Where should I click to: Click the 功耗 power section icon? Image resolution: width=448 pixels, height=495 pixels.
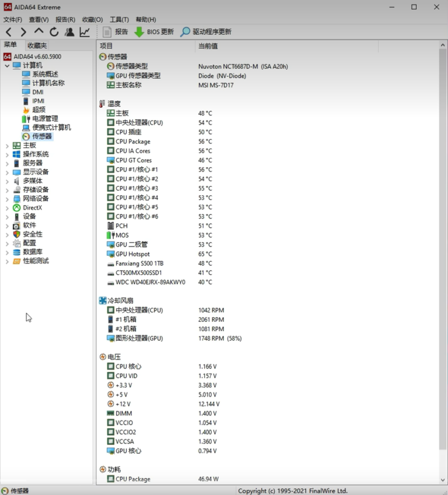[x=103, y=469]
